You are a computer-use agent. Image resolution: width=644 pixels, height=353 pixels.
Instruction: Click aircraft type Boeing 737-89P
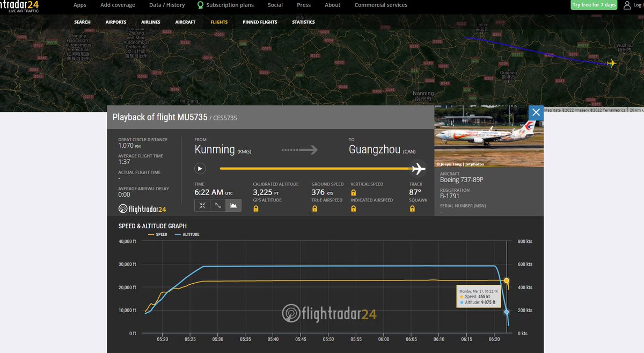(x=462, y=180)
